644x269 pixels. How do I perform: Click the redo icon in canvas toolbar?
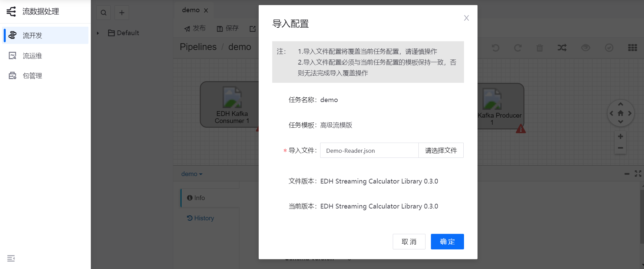(x=518, y=48)
